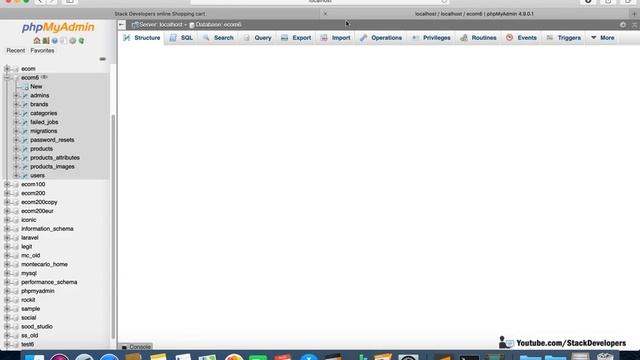Open the More tab dropdown

(602, 38)
